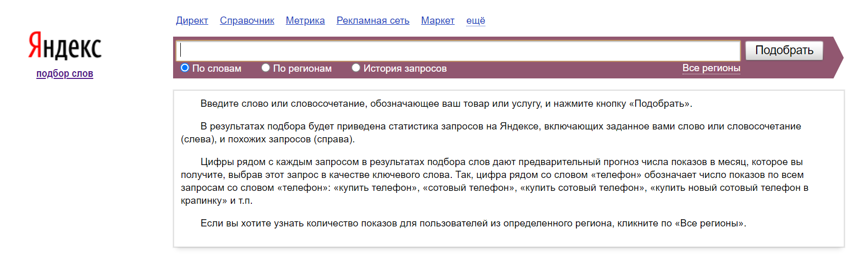This screenshot has height=261, width=868.
Task: Select the По словам radio option
Action: (x=185, y=68)
